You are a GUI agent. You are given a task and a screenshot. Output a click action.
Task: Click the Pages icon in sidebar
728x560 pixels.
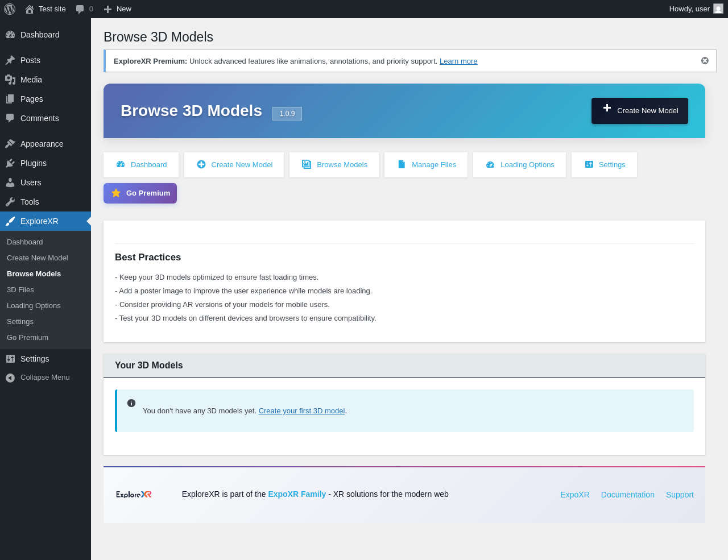[x=10, y=99]
